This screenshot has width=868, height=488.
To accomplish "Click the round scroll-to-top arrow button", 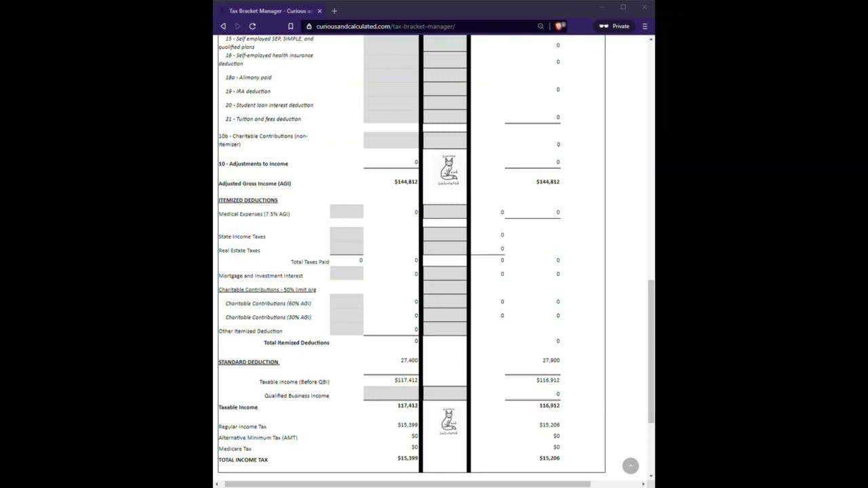I will tap(631, 466).
